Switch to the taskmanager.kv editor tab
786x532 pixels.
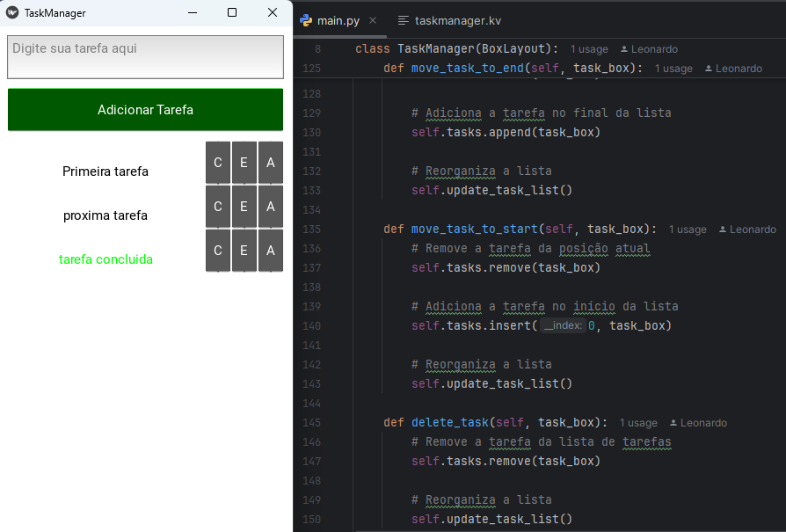457,20
